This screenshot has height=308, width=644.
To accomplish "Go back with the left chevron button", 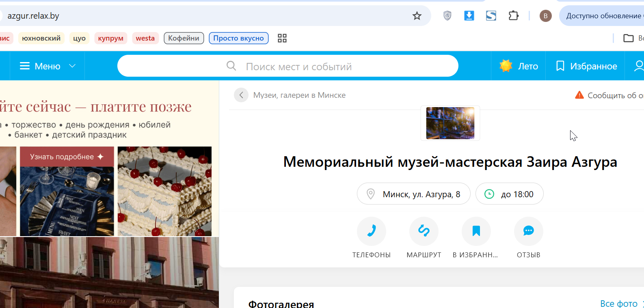I will (241, 95).
